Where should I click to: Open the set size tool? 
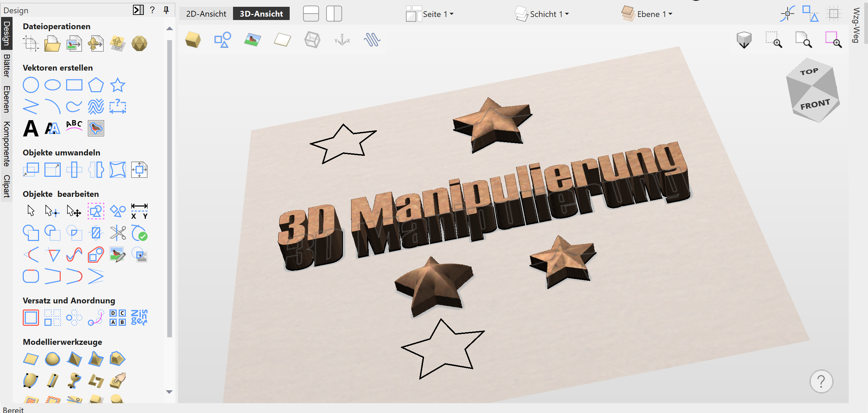click(52, 170)
